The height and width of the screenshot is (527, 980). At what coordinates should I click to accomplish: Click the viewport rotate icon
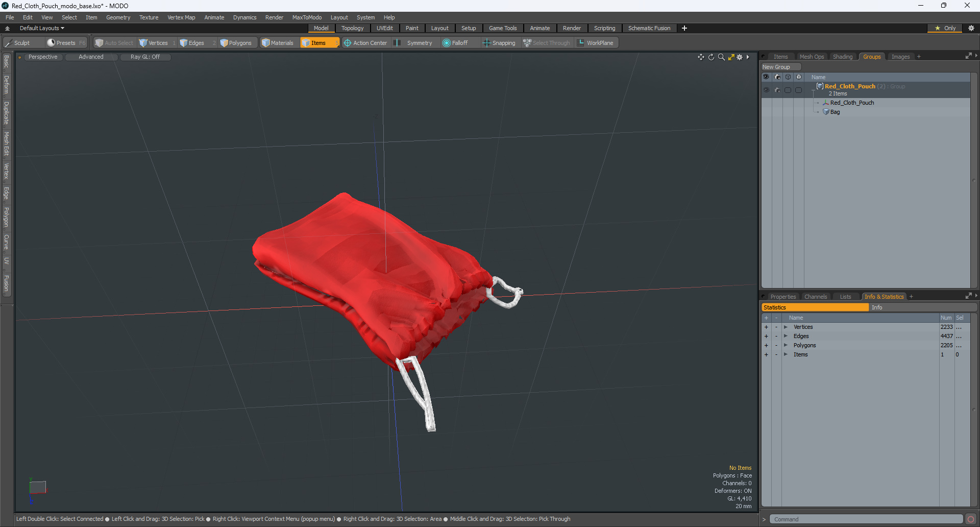(711, 57)
